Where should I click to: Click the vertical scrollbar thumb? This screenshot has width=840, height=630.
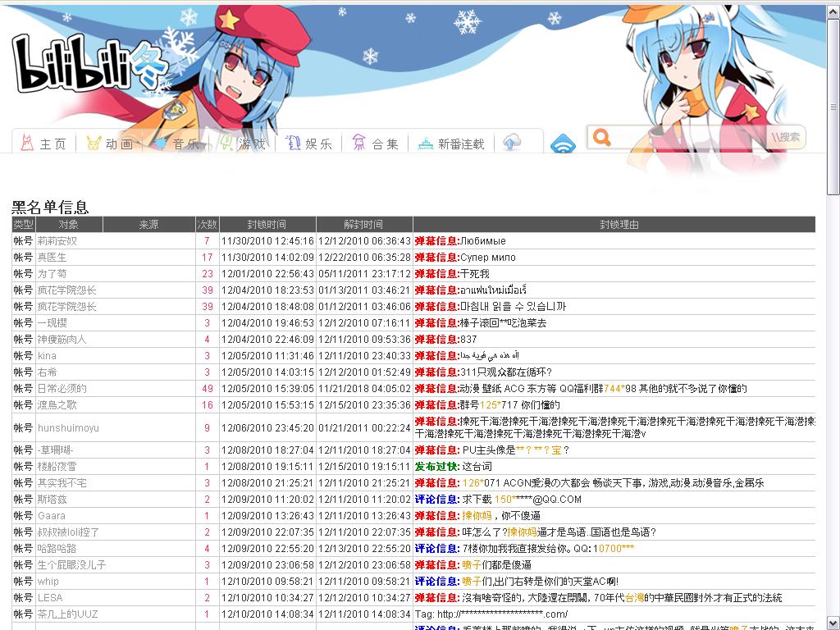click(833, 107)
